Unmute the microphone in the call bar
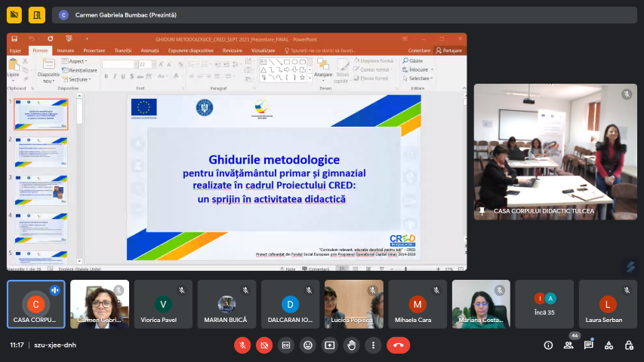This screenshot has width=644, height=362. click(242, 345)
